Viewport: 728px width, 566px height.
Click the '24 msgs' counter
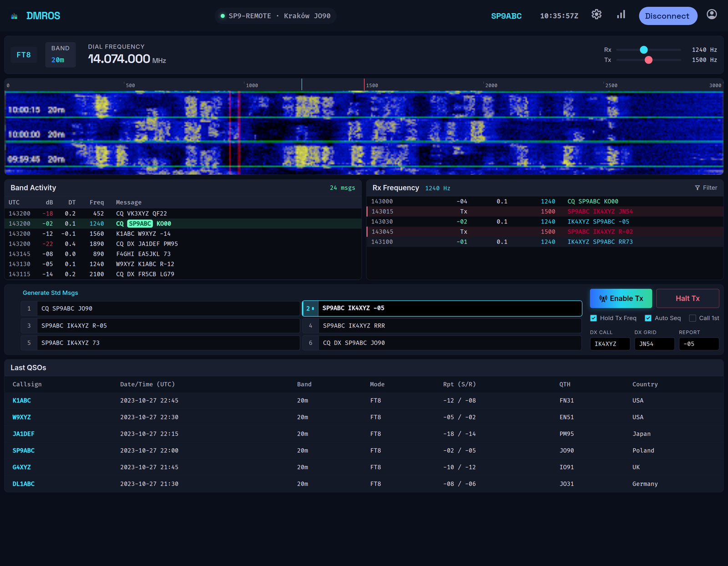click(343, 188)
